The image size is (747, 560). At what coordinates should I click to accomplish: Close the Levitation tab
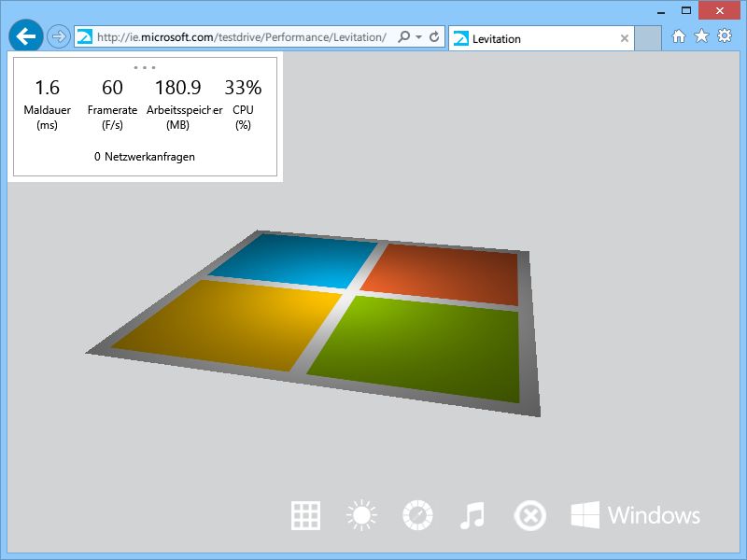tap(624, 38)
